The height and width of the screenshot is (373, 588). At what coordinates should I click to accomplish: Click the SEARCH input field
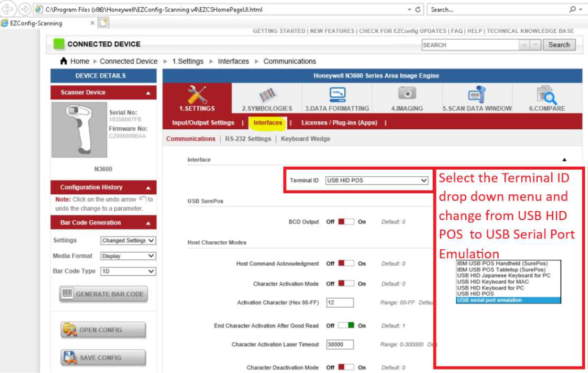coord(470,45)
